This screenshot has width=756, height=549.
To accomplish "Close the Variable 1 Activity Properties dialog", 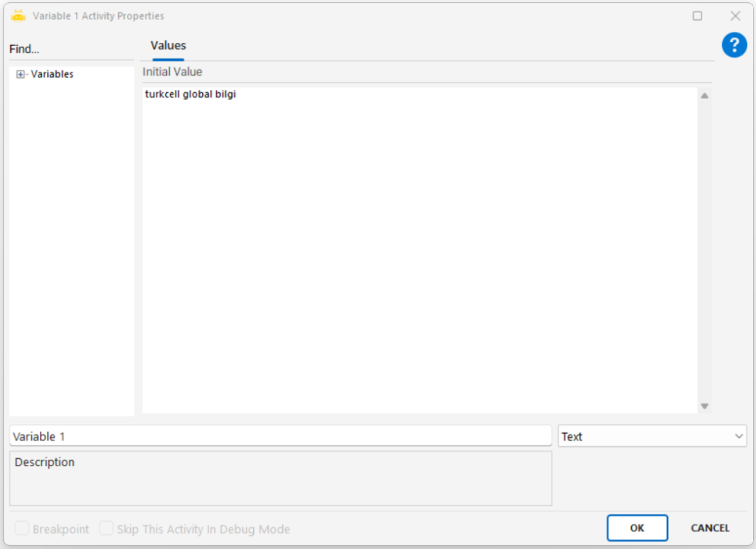I will 735,16.
